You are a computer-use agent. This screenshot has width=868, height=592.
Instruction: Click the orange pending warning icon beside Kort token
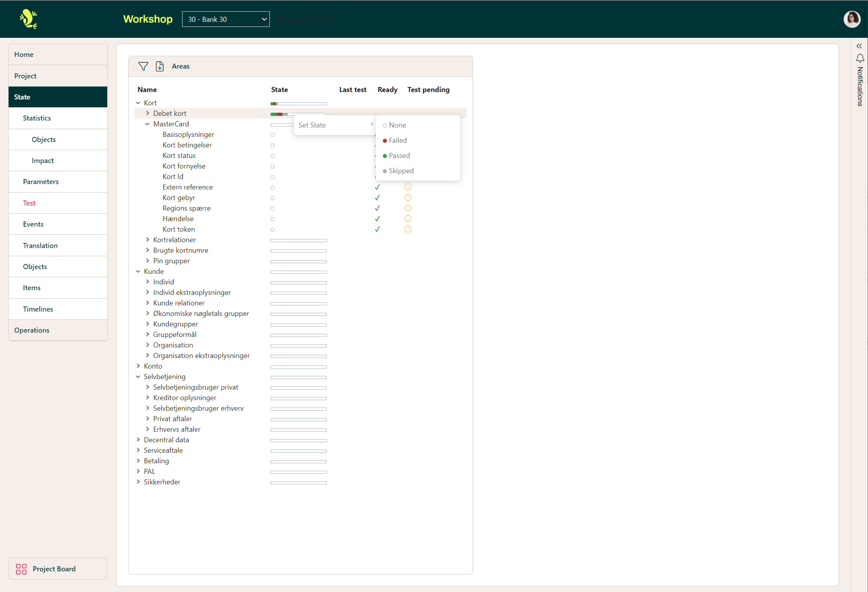click(408, 229)
